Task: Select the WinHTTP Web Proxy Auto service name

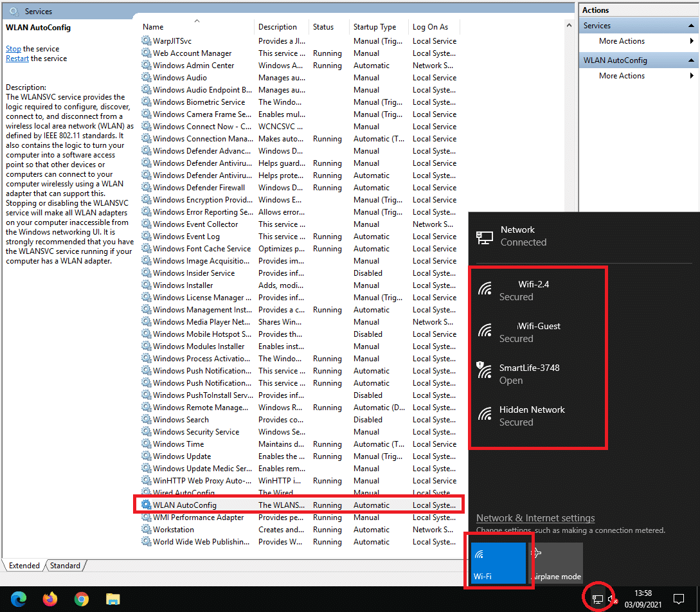Action: 202,481
